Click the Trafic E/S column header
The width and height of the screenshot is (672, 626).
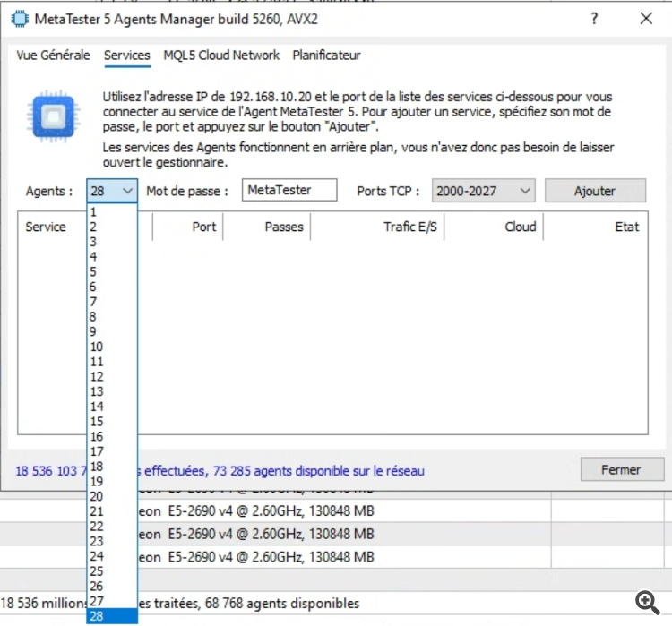click(x=377, y=227)
